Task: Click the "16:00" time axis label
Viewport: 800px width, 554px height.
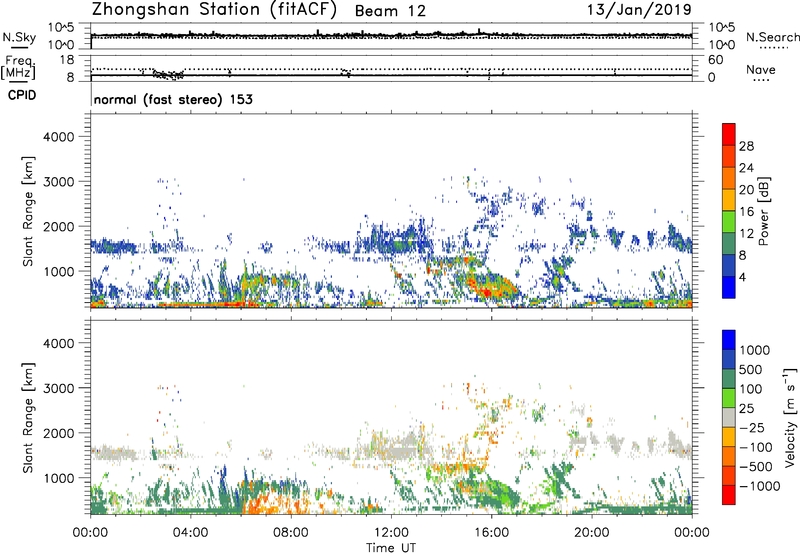Action: click(x=491, y=533)
